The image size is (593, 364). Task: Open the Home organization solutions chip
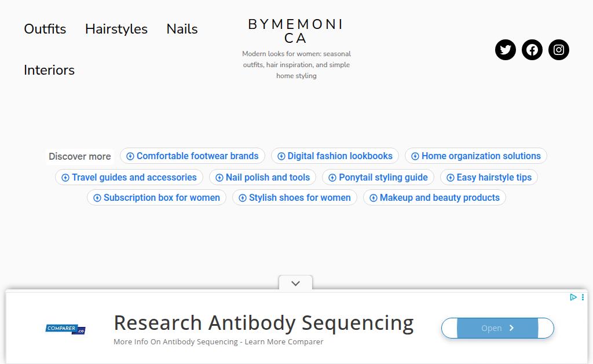coord(481,156)
